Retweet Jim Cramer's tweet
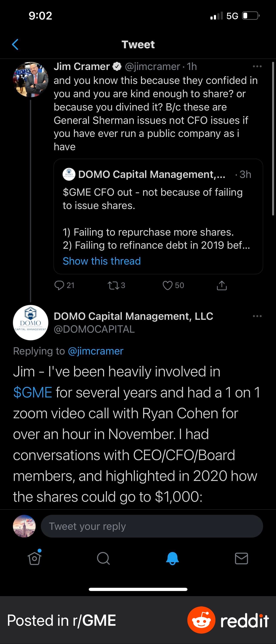276x644 pixels. coord(113,285)
